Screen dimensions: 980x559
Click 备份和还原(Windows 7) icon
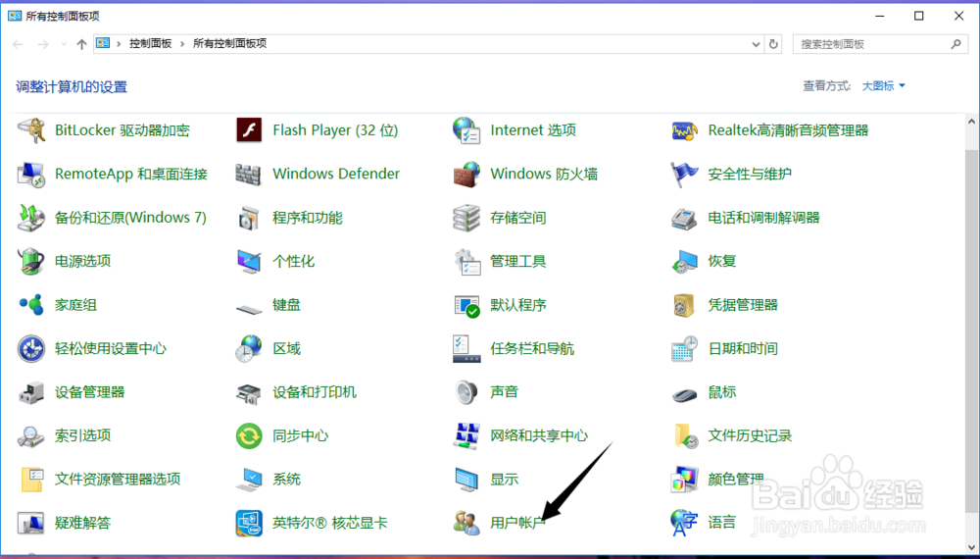point(30,219)
